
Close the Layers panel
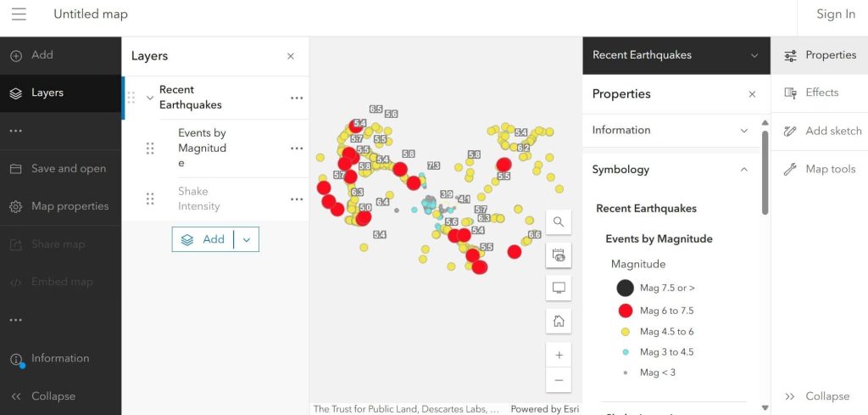click(291, 56)
